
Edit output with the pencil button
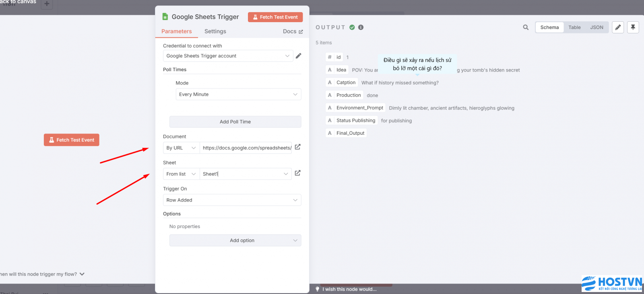click(618, 27)
